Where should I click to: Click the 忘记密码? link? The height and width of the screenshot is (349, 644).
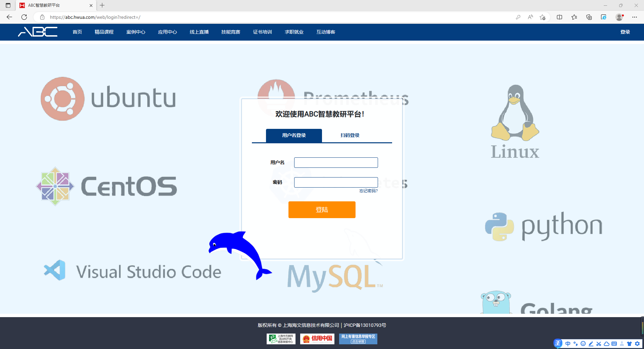(368, 191)
